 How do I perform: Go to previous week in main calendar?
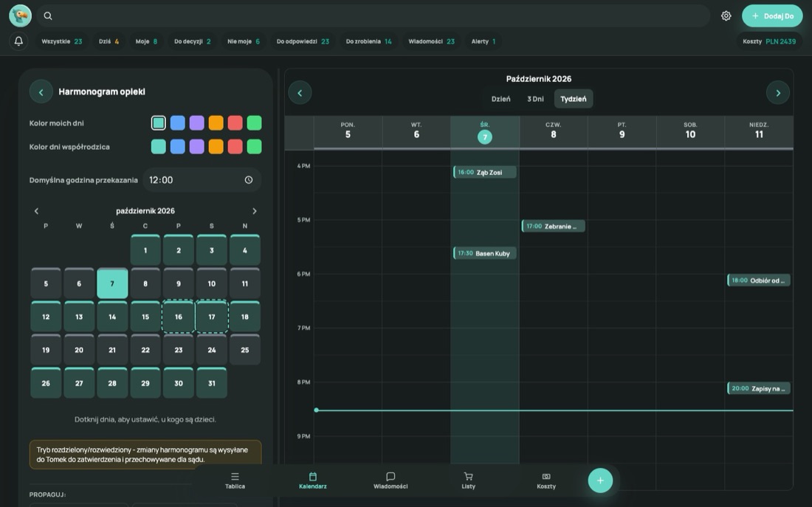[x=300, y=93]
